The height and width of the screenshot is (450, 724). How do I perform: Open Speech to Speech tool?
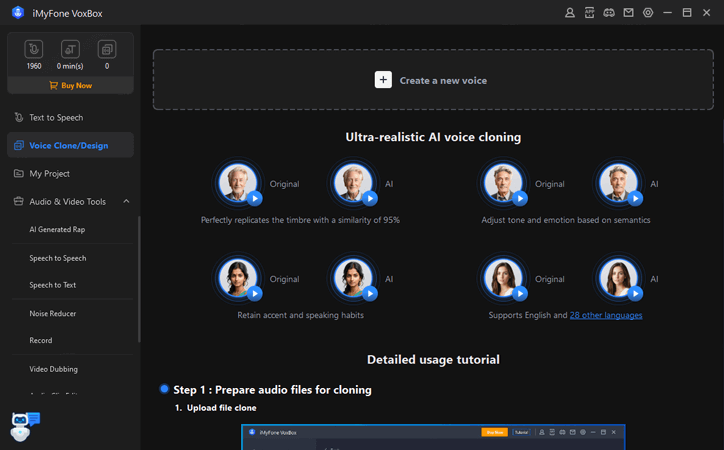point(58,258)
